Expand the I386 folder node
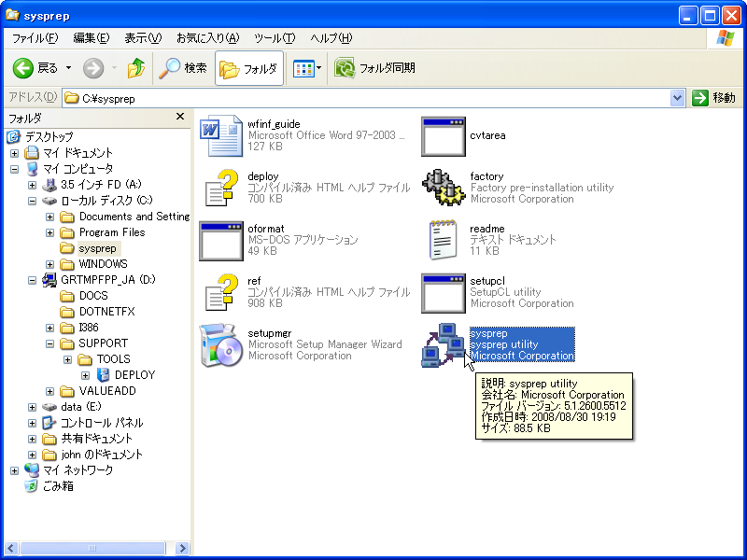The width and height of the screenshot is (747, 560). point(50,328)
